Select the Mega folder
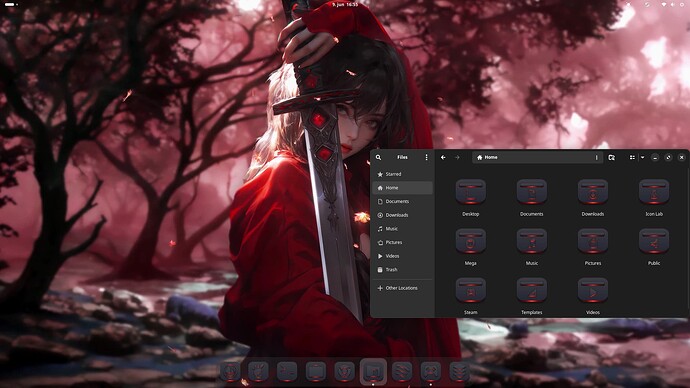The width and height of the screenshot is (690, 388). (470, 241)
